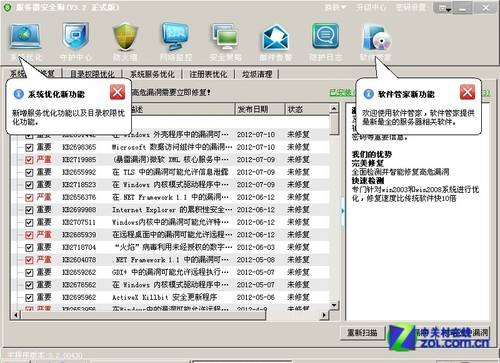Screen dimensions: 500x363
Task: Click the 重新扫描 rescan button
Action: tap(362, 332)
